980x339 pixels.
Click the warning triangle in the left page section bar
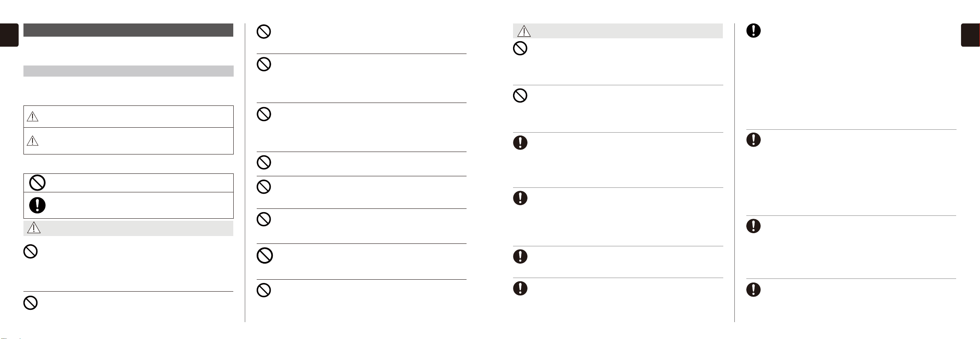tap(34, 228)
